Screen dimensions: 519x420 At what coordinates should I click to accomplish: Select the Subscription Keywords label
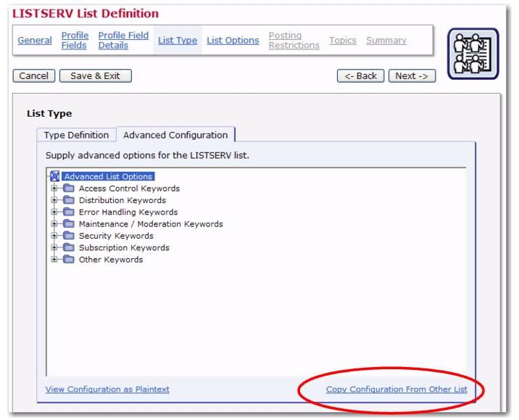point(124,247)
